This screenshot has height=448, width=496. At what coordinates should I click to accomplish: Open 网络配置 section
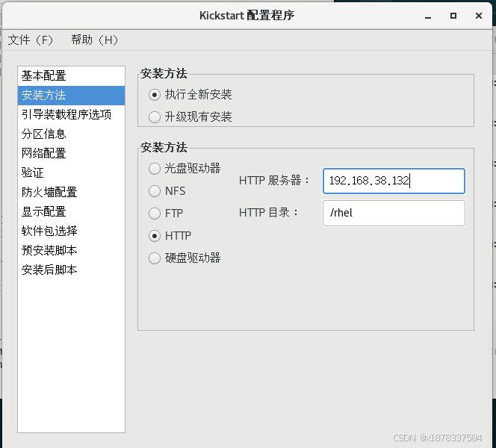tap(71, 153)
